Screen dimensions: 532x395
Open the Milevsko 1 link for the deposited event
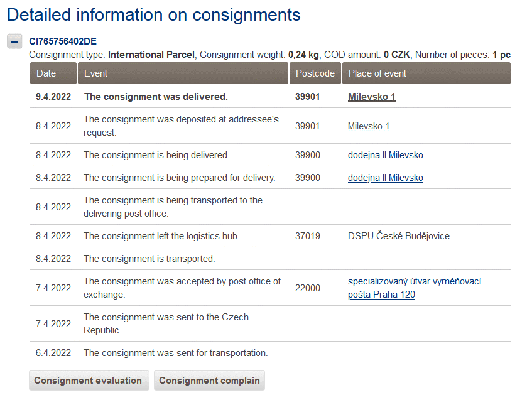369,126
